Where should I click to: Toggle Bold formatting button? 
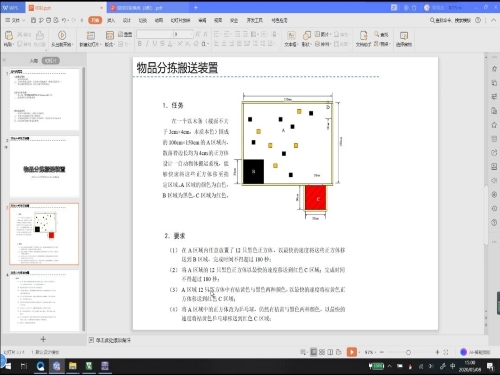(x=140, y=44)
